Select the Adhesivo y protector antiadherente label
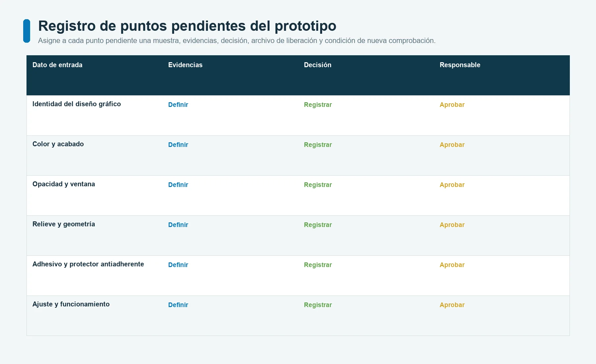Screen dimensions: 596x364 (88, 264)
